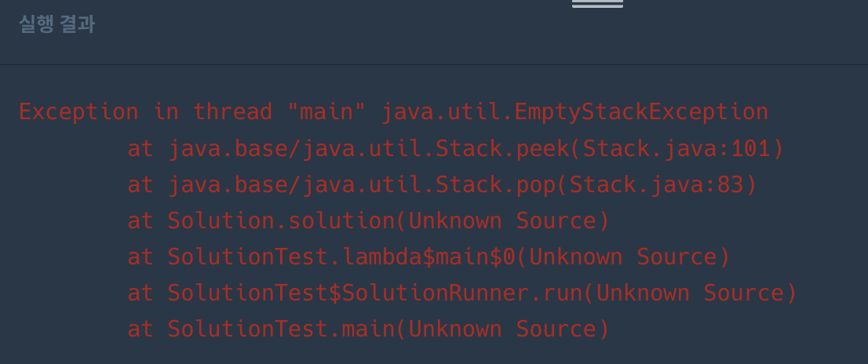Viewport: 868px width, 364px height.
Task: Click the 'Stack.peek(Stack.java:101)' stack trace line
Action: point(456,148)
